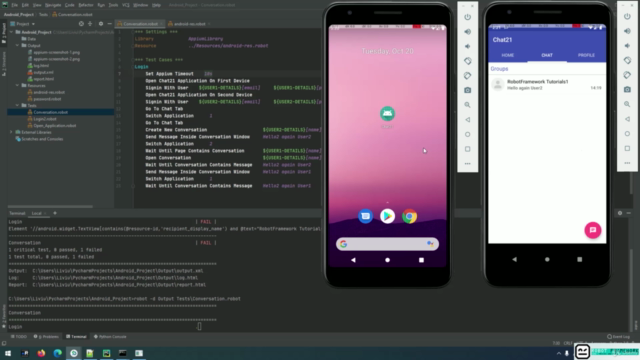
Task: Tap the Google Assistant mic in first phone search bar
Action: point(430,244)
